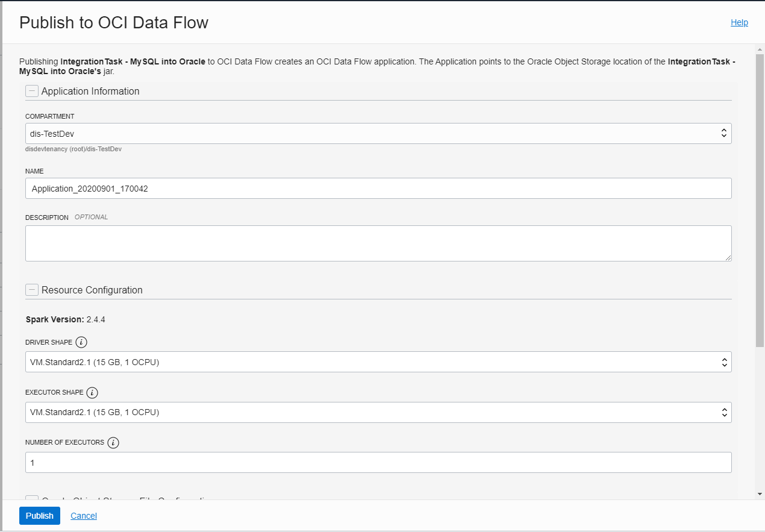Collapse the Resource Configuration section
The image size is (765, 532).
(31, 289)
